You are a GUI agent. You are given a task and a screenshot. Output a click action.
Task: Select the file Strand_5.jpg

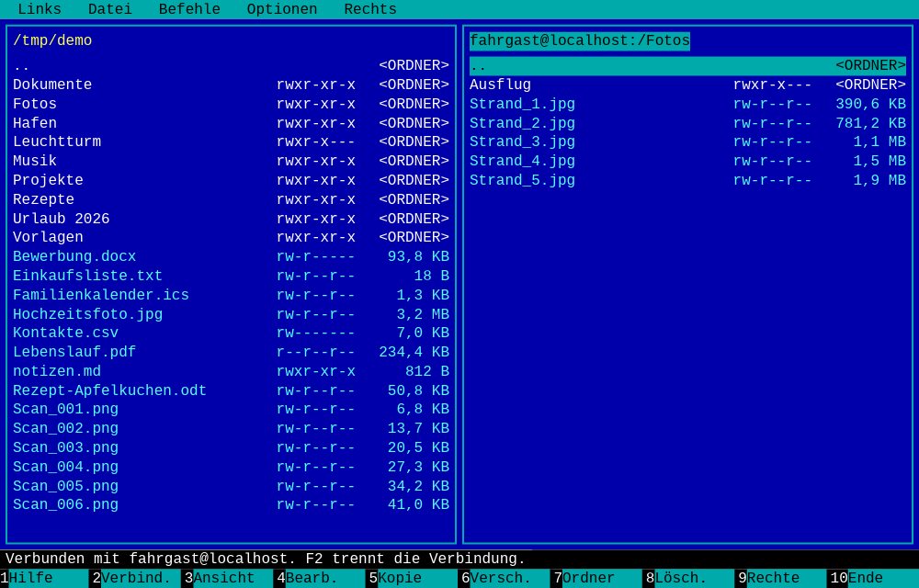[687, 180]
